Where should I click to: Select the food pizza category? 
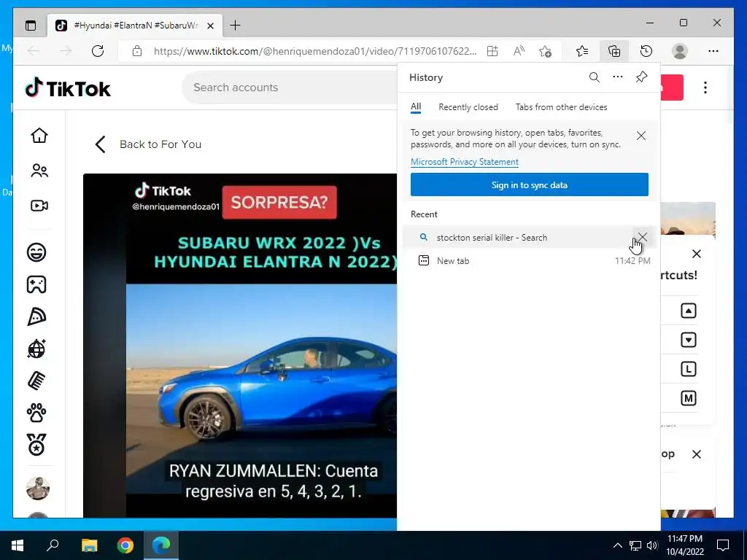(36, 316)
